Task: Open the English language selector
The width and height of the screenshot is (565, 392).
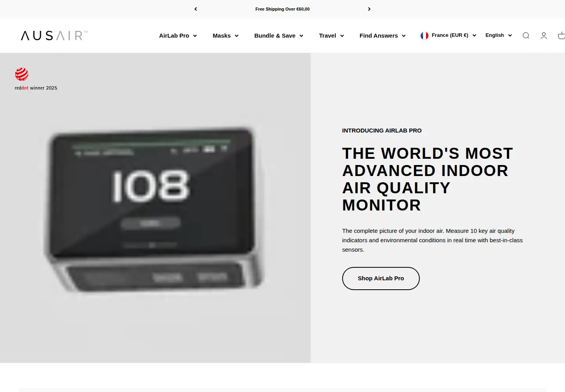Action: point(499,35)
